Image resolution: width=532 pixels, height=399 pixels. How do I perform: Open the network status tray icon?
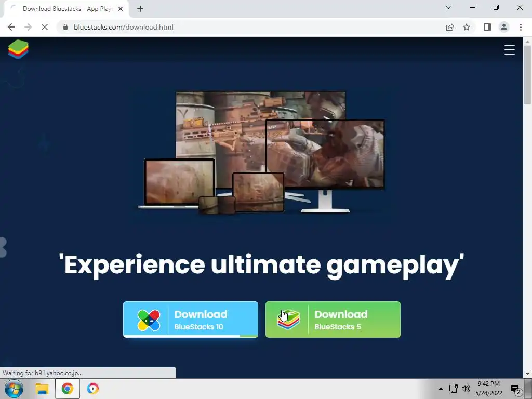click(453, 389)
